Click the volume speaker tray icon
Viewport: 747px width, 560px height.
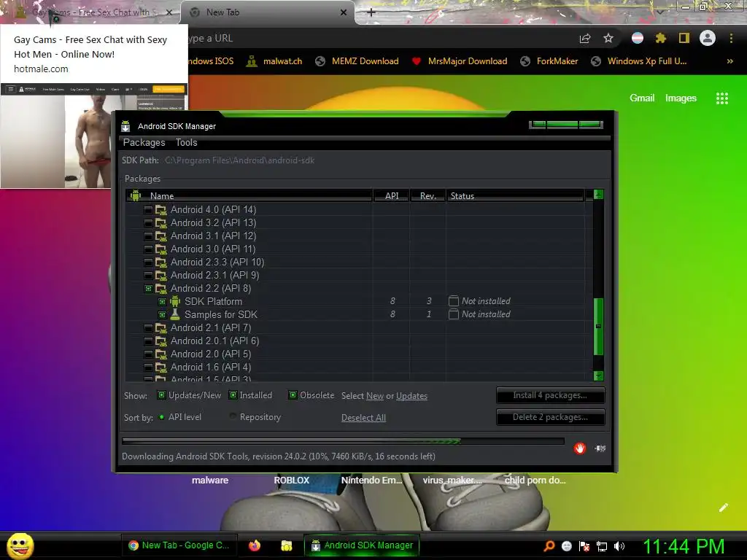(619, 546)
